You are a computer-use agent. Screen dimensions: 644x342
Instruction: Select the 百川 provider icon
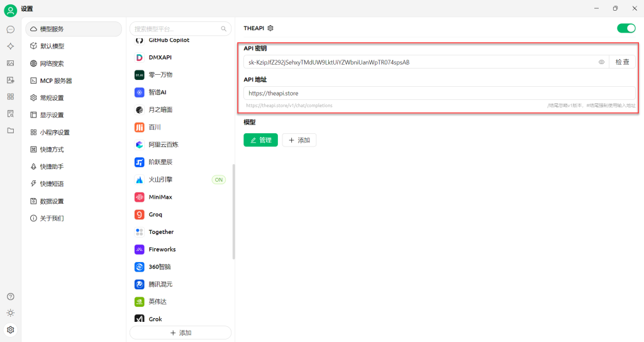pyautogui.click(x=139, y=127)
